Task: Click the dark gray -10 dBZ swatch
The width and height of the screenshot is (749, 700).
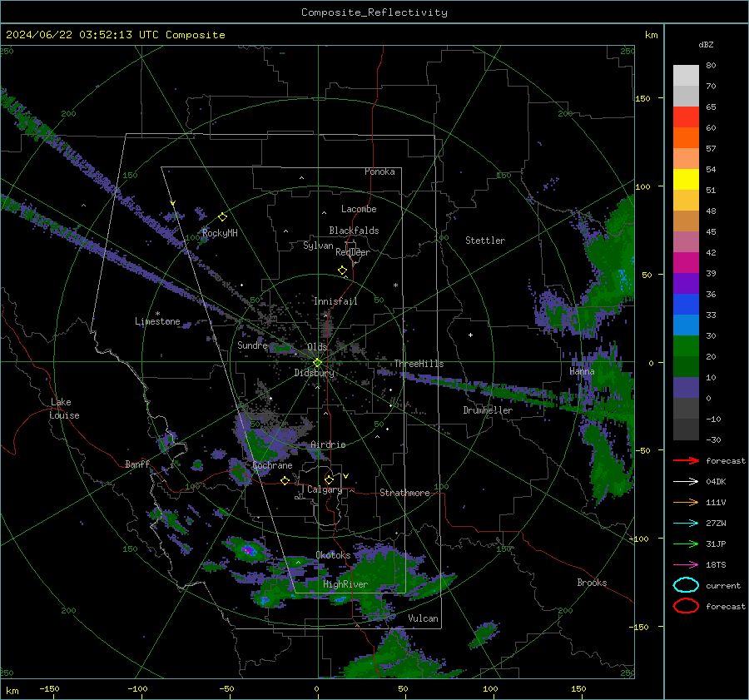Action: point(686,429)
